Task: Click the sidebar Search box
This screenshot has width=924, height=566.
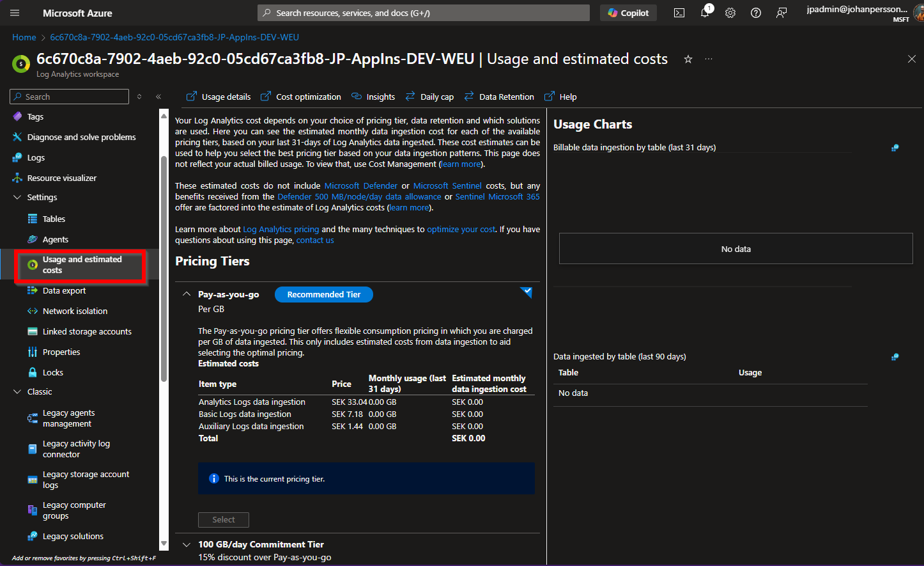Action: [70, 97]
